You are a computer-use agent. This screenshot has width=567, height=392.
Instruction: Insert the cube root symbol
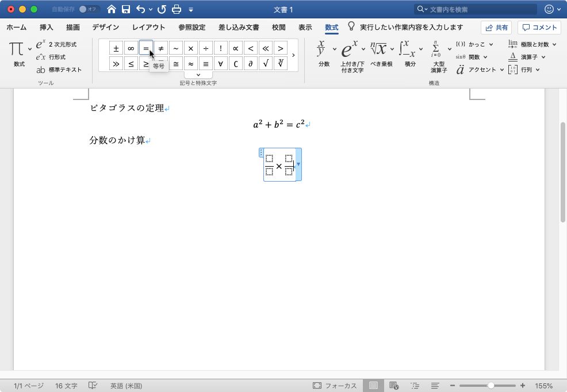point(281,64)
